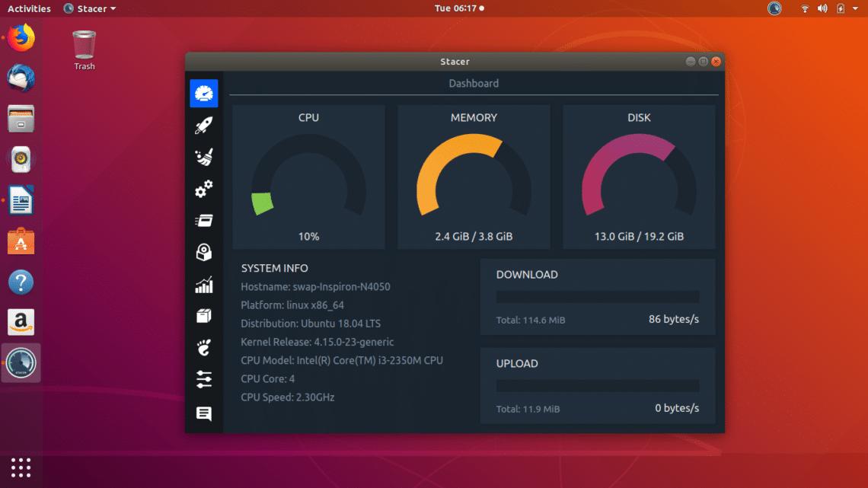This screenshot has height=488, width=868.
Task: Open Ubuntu Software from the dock
Action: coord(21,241)
